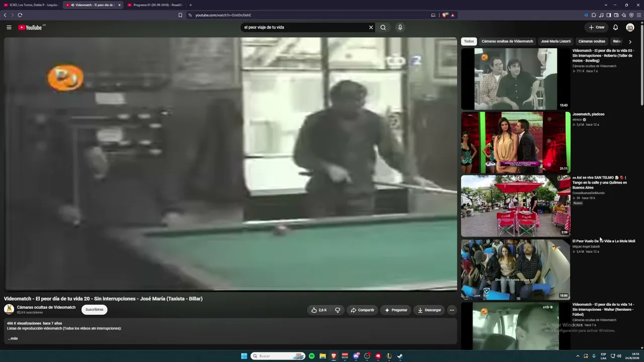Viewport: 644px width, 362px height.
Task: Open Brave Rewards triangle icon
Action: click(x=452, y=15)
